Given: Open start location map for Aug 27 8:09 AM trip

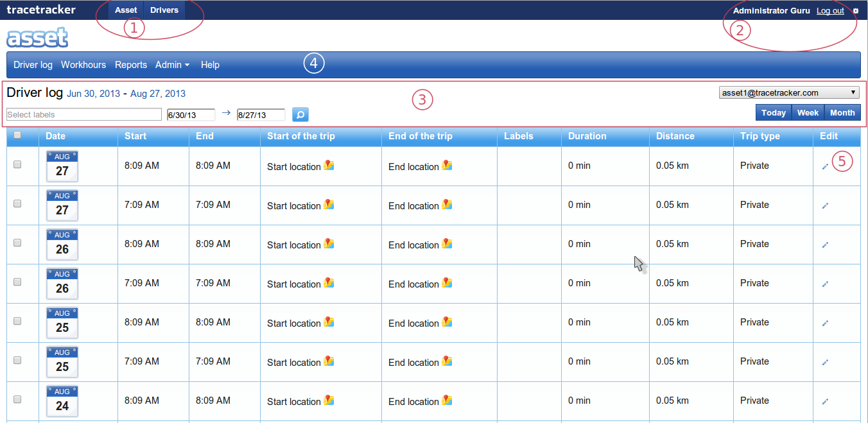Looking at the screenshot, I should (329, 165).
